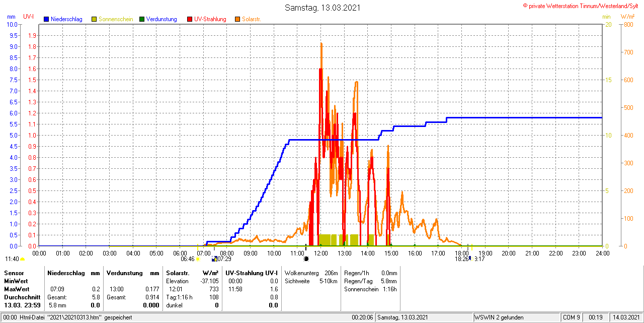This screenshot has width=644, height=323.
Task: Click the UV-Strahlung UV-I column header
Action: [252, 273]
